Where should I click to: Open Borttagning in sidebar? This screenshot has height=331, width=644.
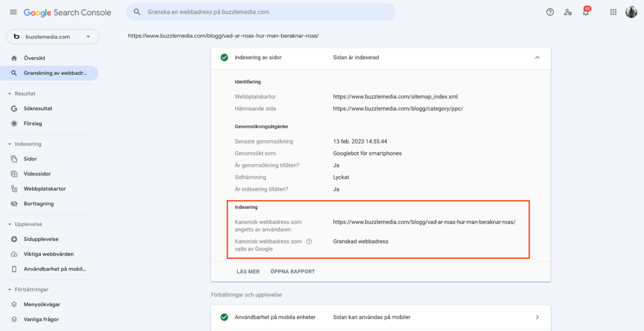pyautogui.click(x=38, y=203)
